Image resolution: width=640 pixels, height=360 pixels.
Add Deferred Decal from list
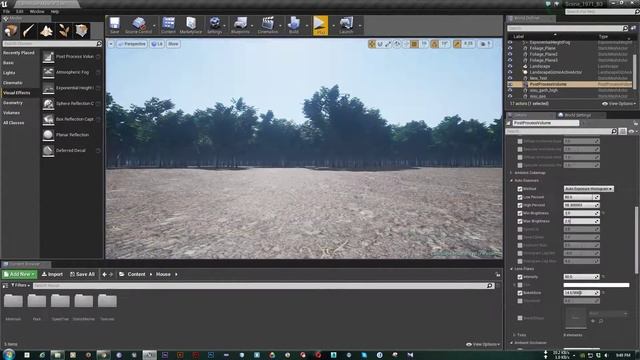click(x=71, y=150)
